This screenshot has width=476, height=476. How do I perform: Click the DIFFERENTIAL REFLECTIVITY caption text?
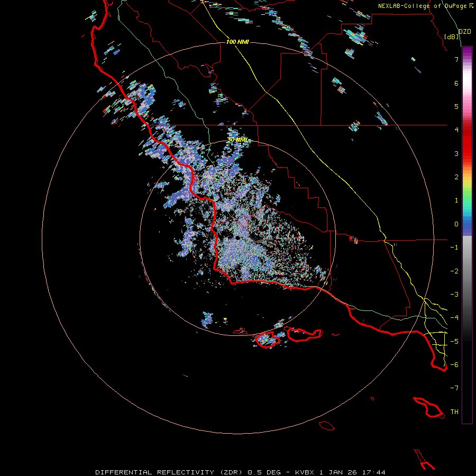tap(154, 472)
